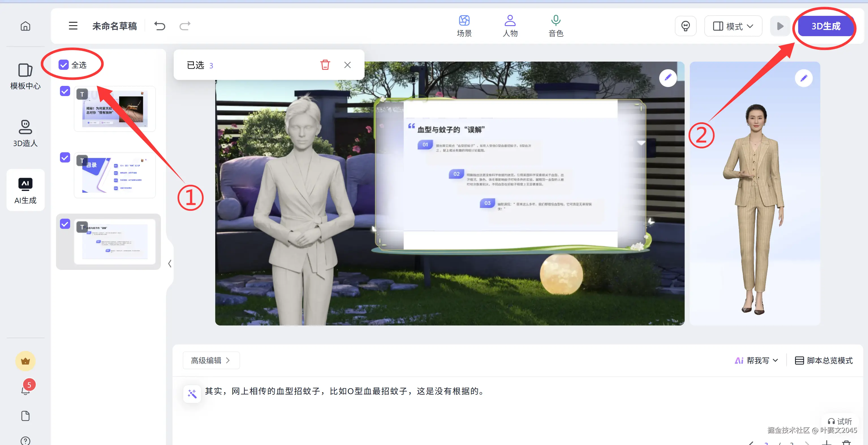Click the redo arrow

point(185,26)
